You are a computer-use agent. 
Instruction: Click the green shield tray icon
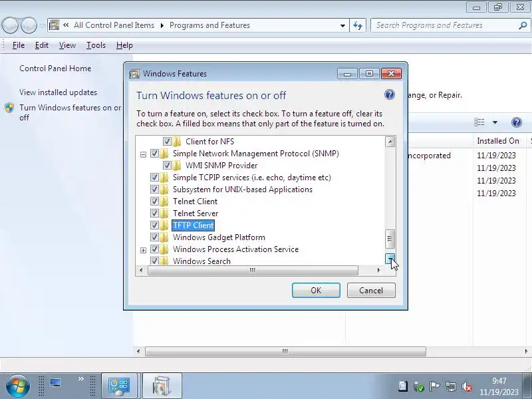point(419,386)
